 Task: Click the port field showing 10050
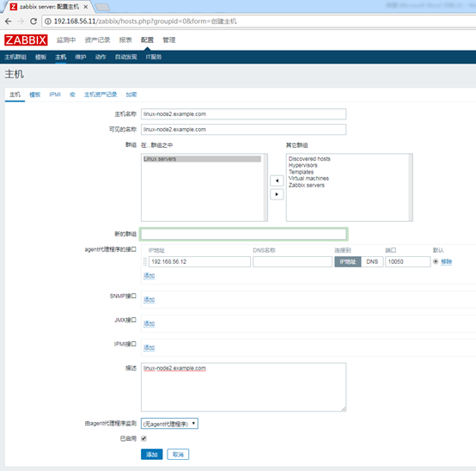click(x=408, y=262)
